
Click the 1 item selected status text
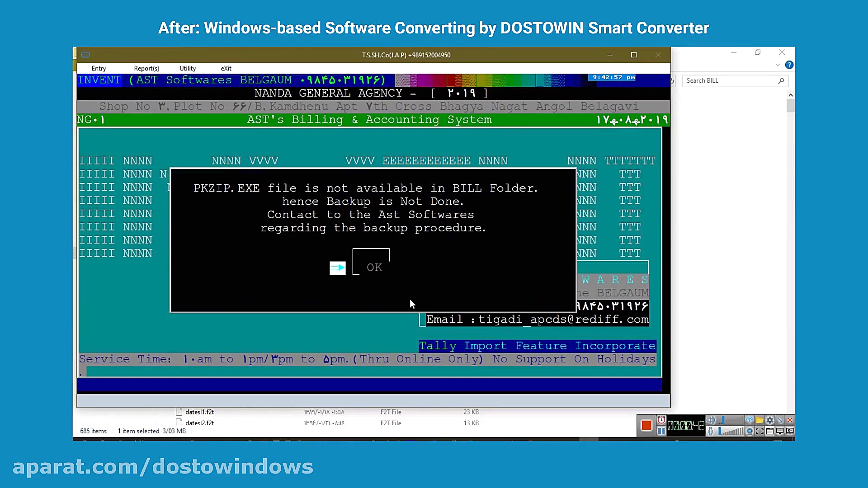138,431
